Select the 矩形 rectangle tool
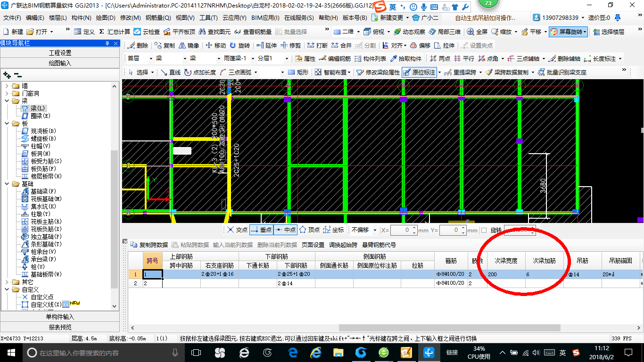 click(298, 72)
